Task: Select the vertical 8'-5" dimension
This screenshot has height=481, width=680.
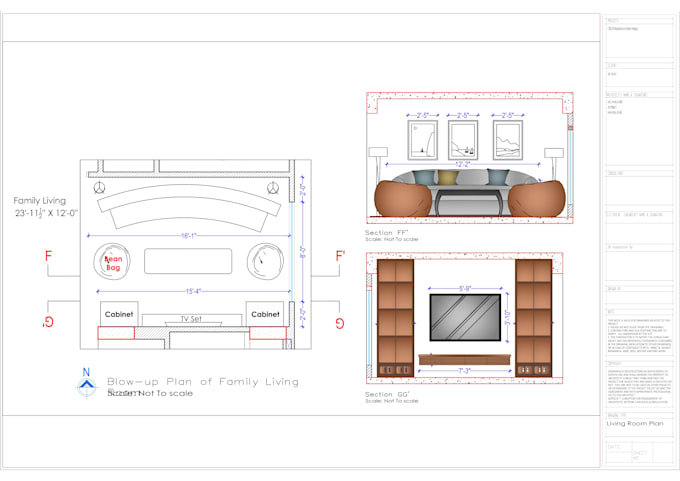Action: click(x=303, y=252)
